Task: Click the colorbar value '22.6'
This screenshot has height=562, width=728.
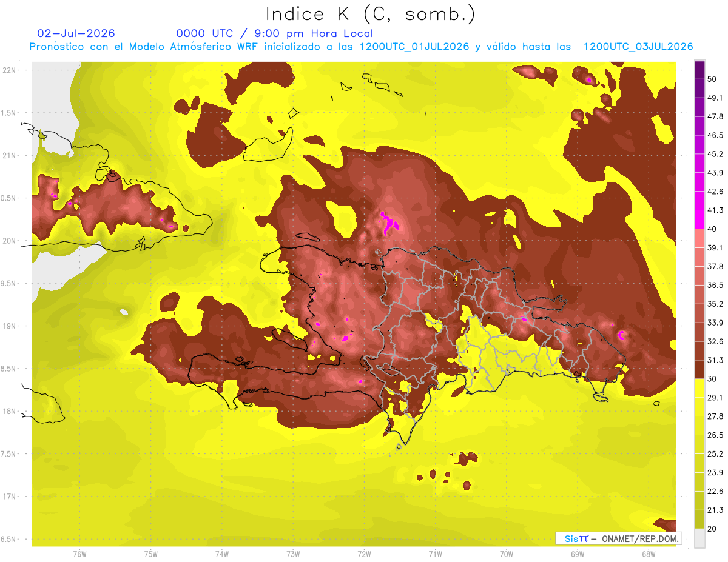Action: [x=715, y=492]
